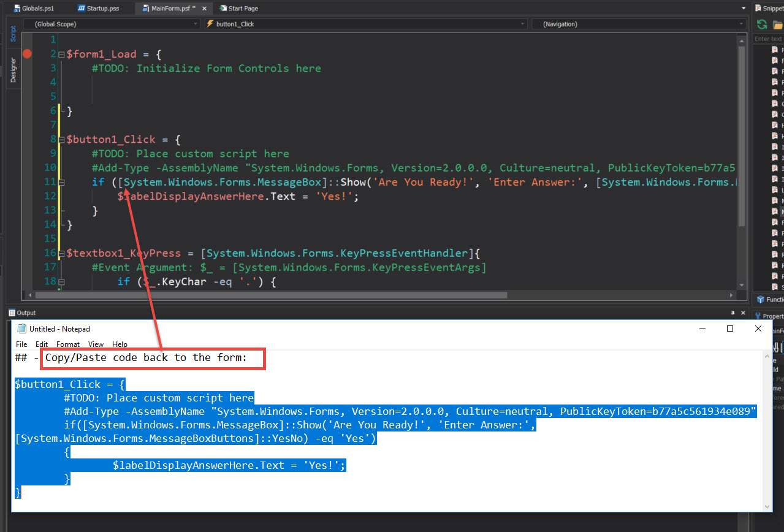Minimize the Notepad window
Viewport: 784px width, 532px height.
click(702, 329)
